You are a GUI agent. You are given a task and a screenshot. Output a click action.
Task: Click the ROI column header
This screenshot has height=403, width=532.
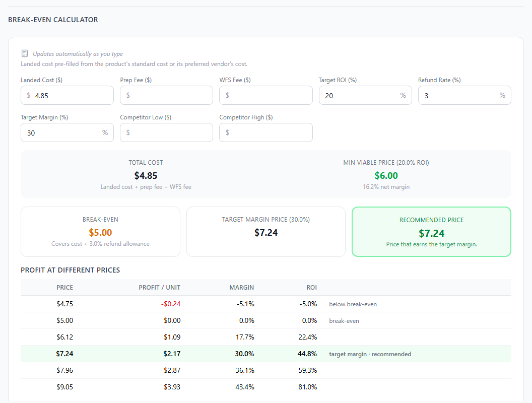click(x=312, y=287)
